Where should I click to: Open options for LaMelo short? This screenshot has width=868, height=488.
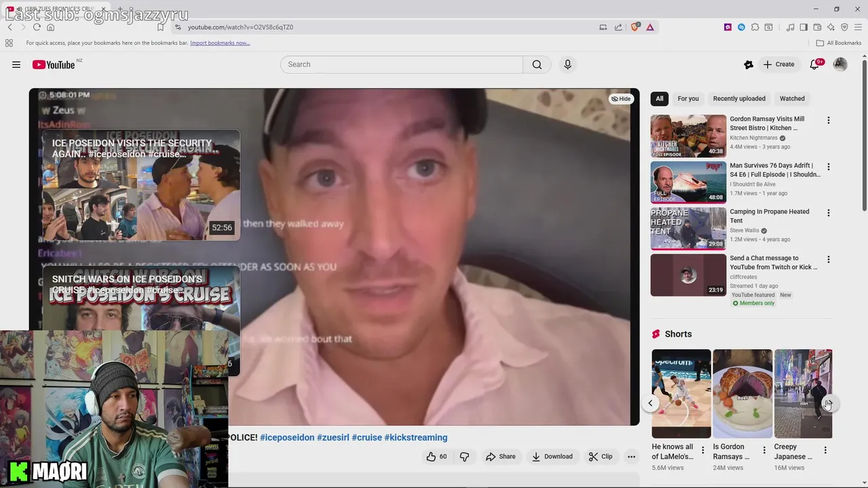pos(703,450)
